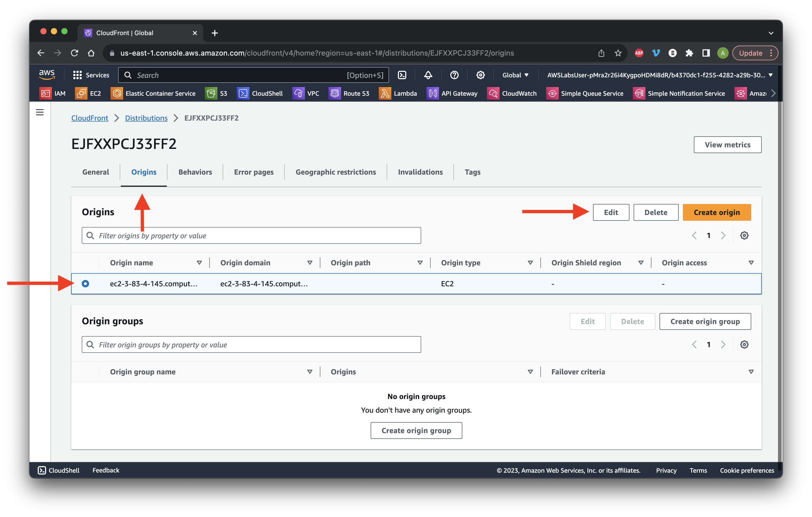The width and height of the screenshot is (812, 517).
Task: Sort by Origin Shield region column arrow
Action: coord(641,262)
